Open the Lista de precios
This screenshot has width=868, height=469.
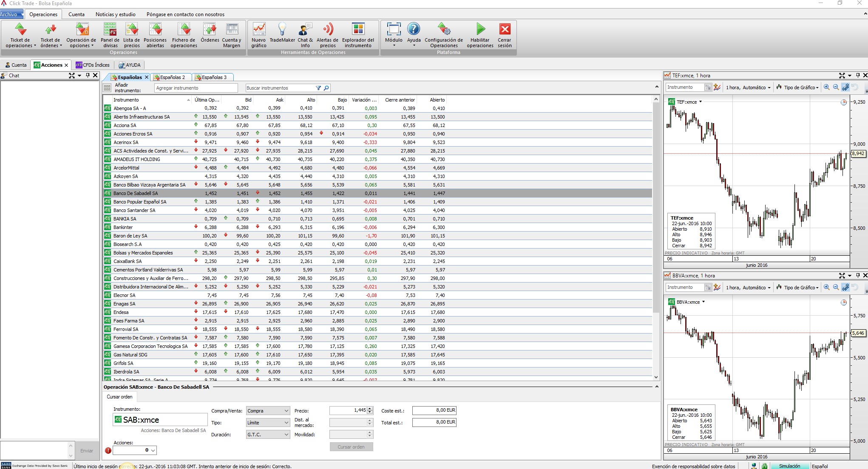coord(132,35)
